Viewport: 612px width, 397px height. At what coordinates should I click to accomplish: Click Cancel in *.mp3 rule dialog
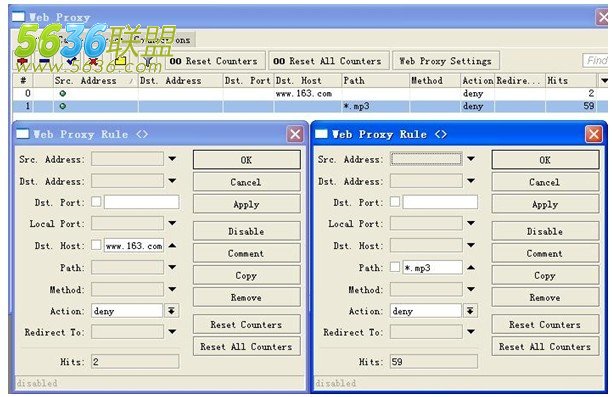tap(545, 182)
